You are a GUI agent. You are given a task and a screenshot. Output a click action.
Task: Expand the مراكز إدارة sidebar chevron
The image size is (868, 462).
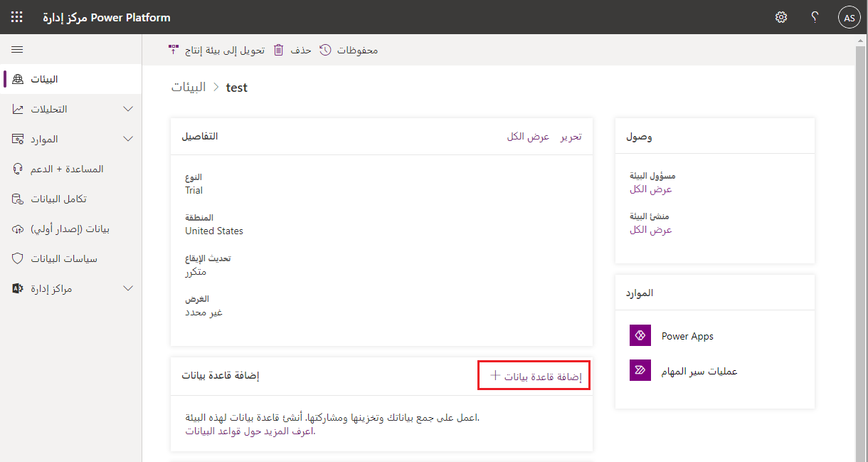tap(128, 288)
